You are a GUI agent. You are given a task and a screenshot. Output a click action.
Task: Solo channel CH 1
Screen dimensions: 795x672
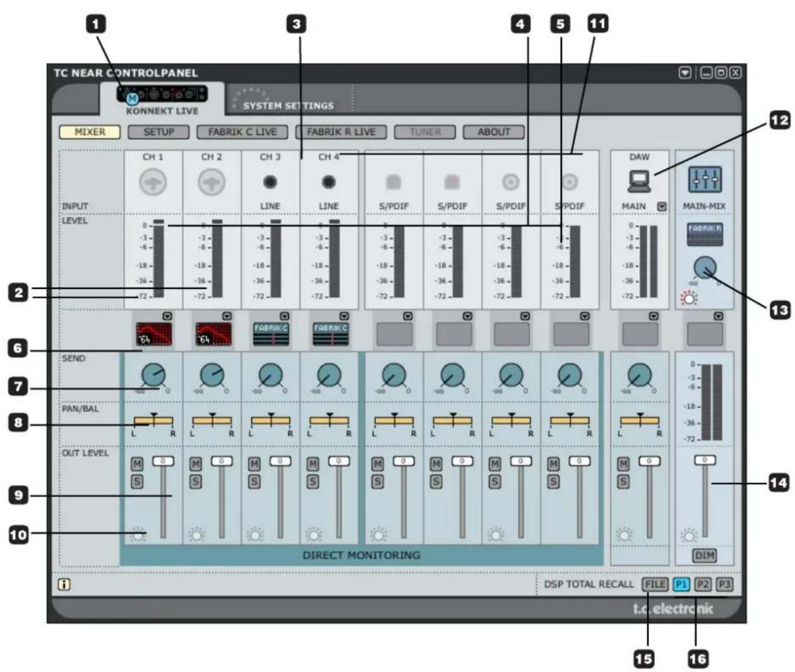click(136, 481)
